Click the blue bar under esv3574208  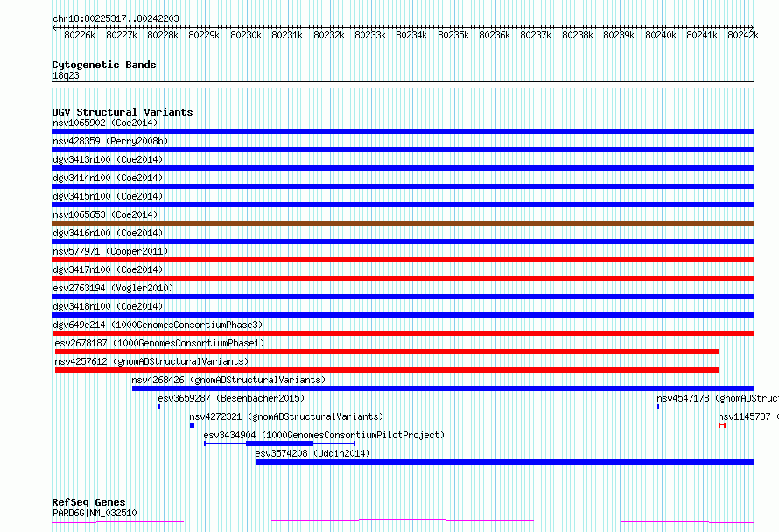click(x=505, y=462)
